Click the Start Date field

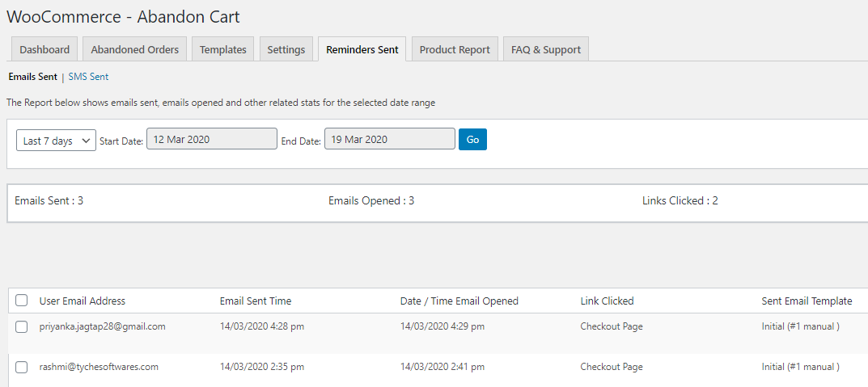[x=211, y=139]
